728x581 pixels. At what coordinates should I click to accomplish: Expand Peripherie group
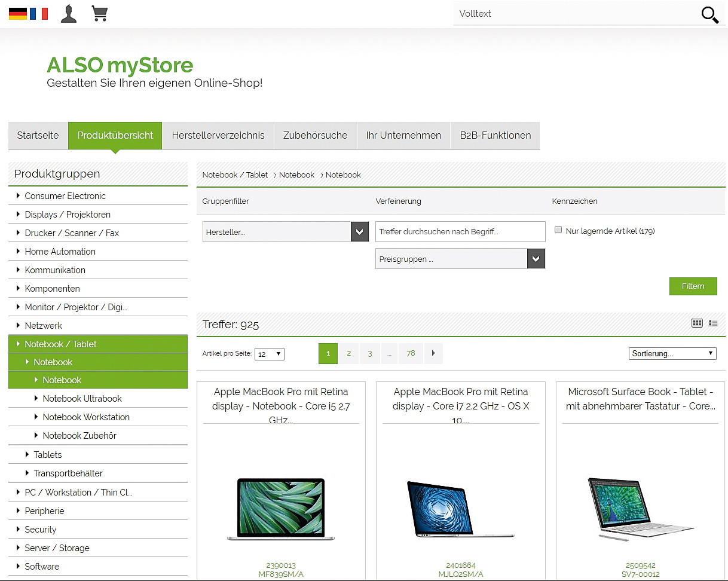(x=98, y=511)
